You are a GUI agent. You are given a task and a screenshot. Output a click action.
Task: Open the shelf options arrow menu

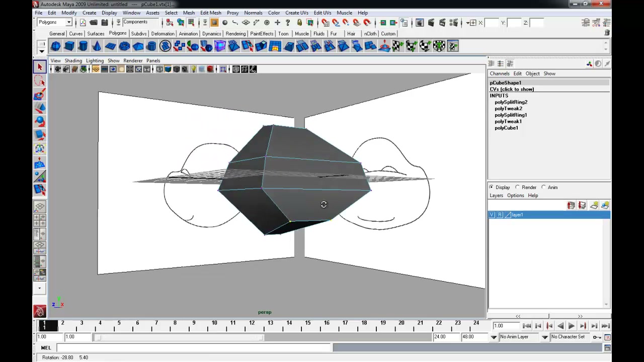click(42, 51)
